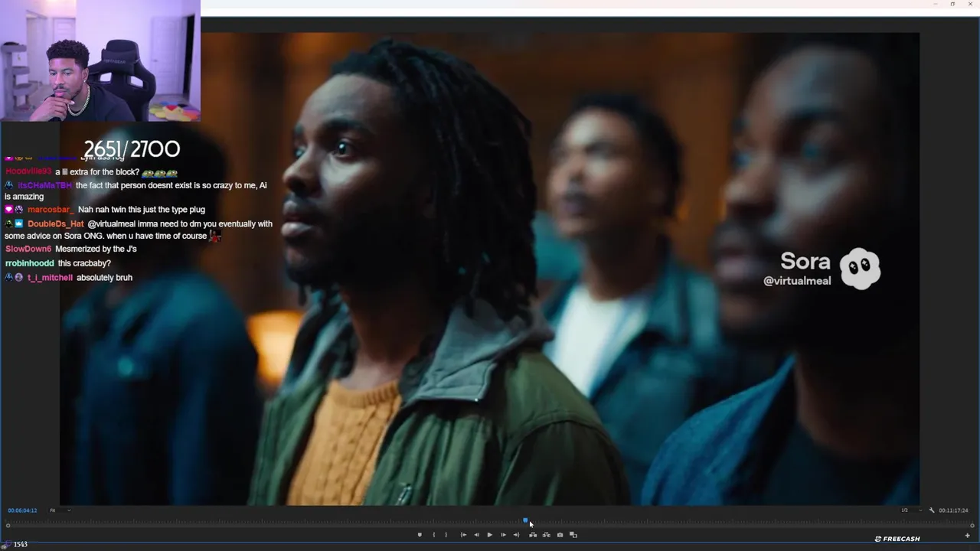The height and width of the screenshot is (551, 980).
Task: Play the program monitor video
Action: 490,535
